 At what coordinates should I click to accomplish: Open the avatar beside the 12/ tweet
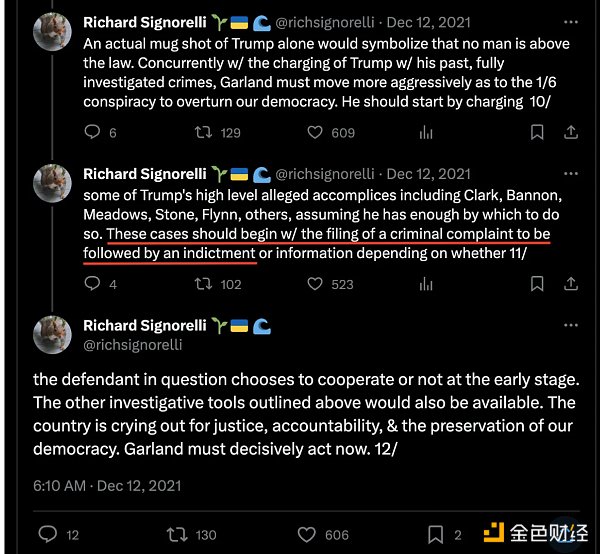(52, 335)
